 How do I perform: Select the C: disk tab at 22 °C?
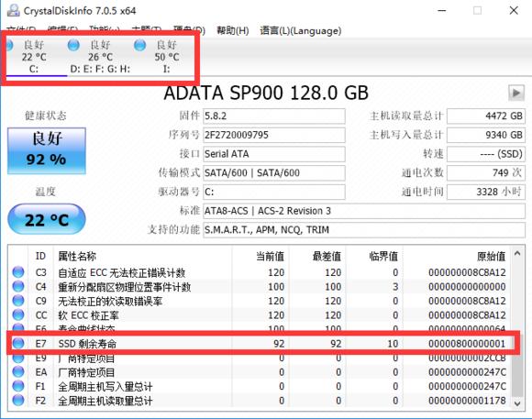tap(34, 56)
